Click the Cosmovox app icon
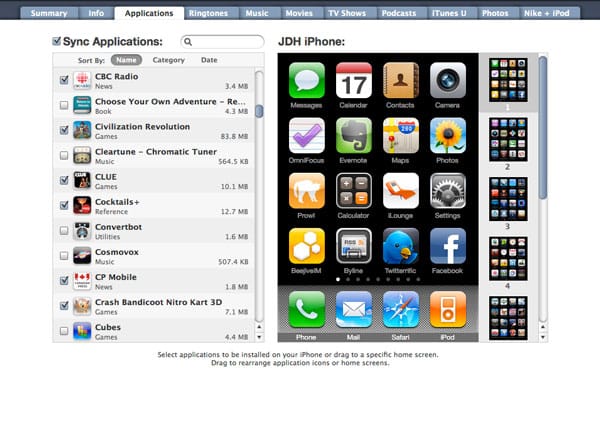The image size is (600, 422). [82, 256]
